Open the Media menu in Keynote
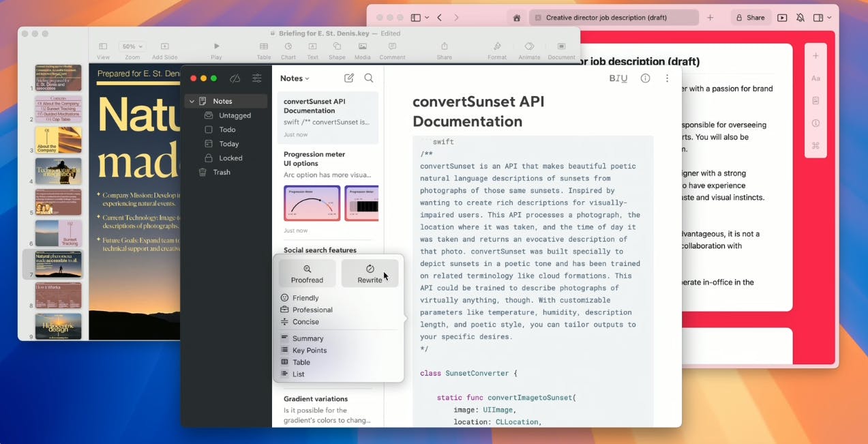Image resolution: width=868 pixels, height=444 pixels. pos(363,50)
